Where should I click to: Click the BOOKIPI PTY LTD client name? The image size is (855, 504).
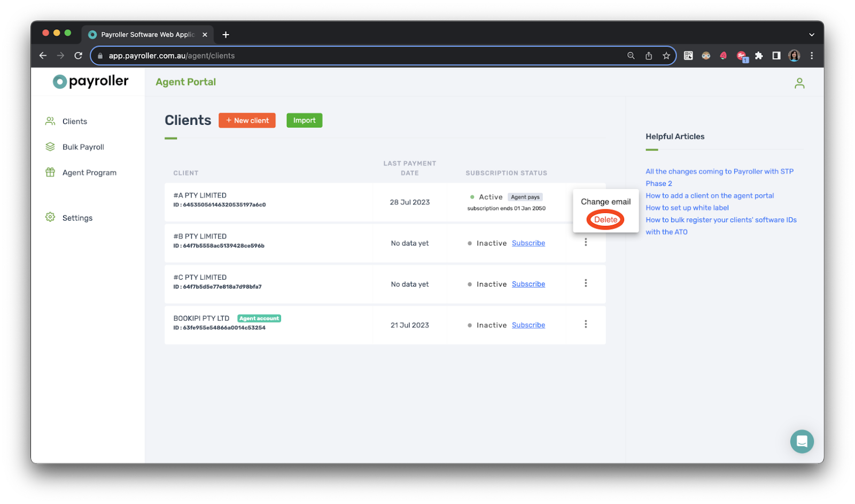201,319
